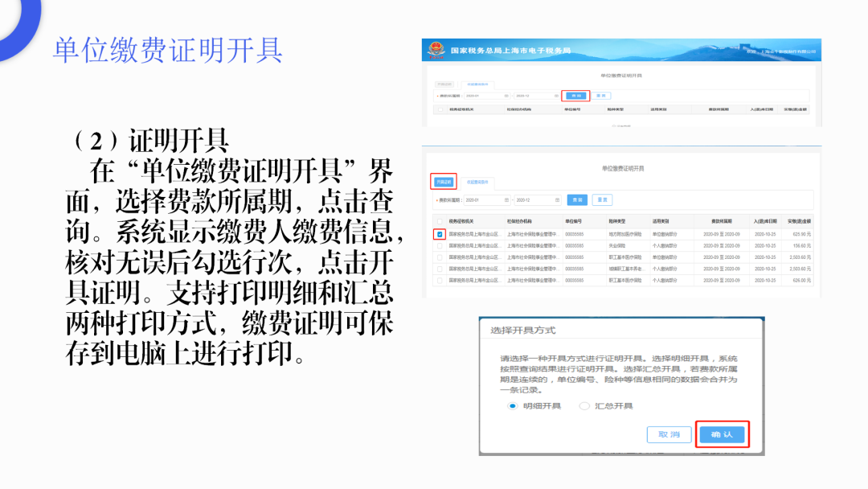Click 适用类别 column header in lower table
This screenshot has height=489, width=868.
click(661, 221)
